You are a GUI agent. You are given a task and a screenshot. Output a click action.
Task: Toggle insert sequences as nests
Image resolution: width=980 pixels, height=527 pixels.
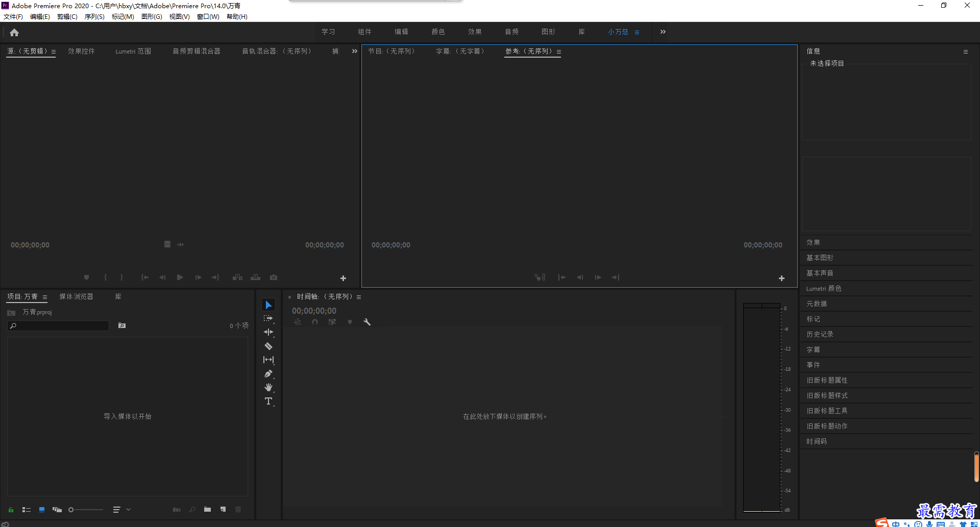(298, 322)
